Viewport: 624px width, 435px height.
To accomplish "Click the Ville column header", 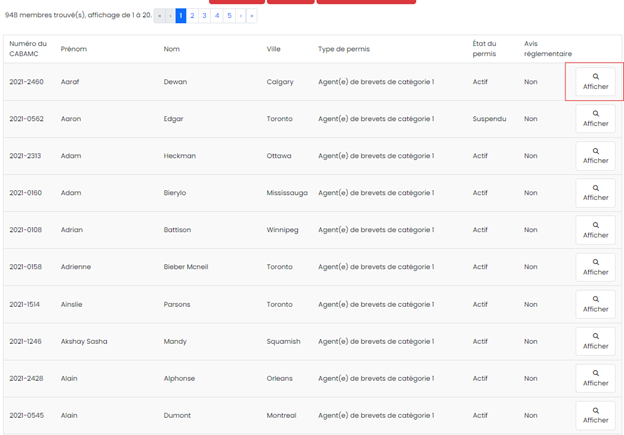I will pyautogui.click(x=273, y=49).
